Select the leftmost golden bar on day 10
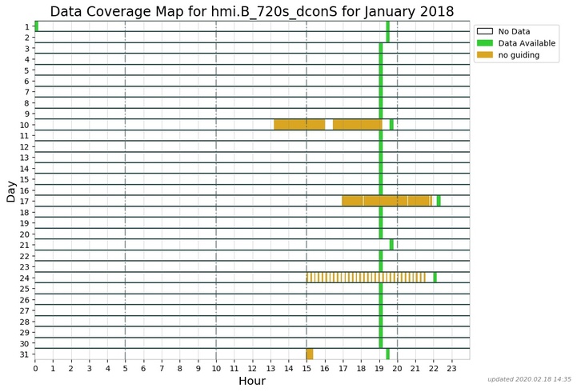 pyautogui.click(x=299, y=125)
